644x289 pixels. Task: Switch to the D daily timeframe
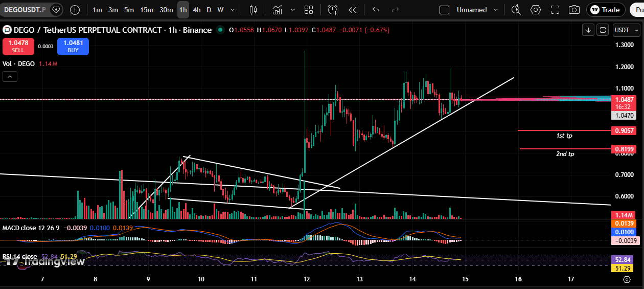click(209, 10)
